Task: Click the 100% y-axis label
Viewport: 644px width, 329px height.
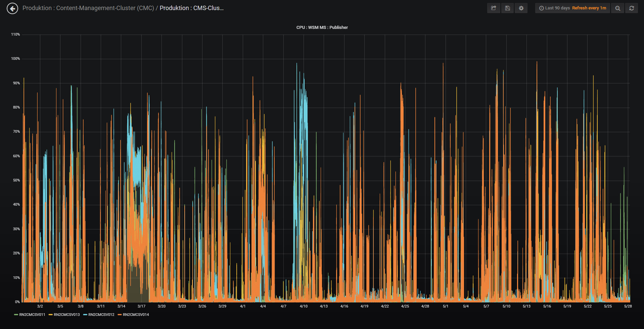Action: point(15,59)
